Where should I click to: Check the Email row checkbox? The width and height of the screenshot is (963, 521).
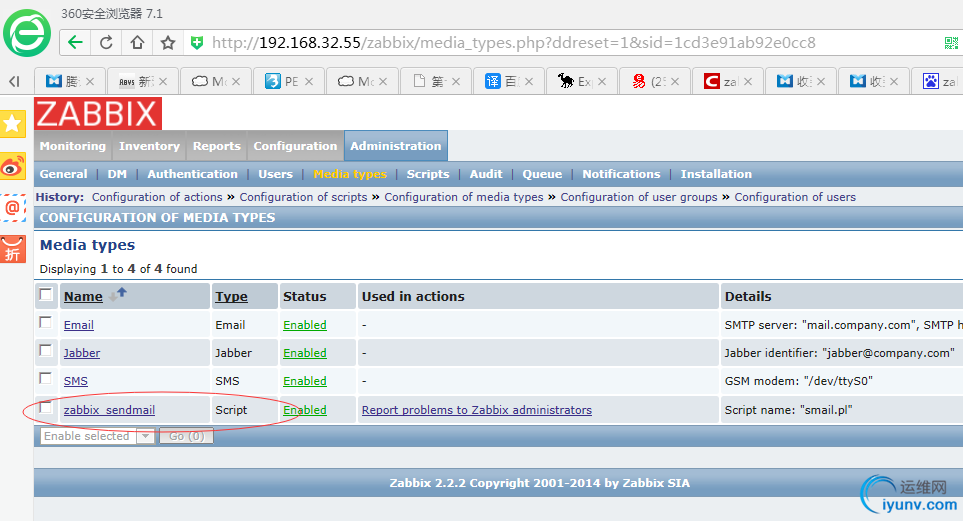[45, 322]
